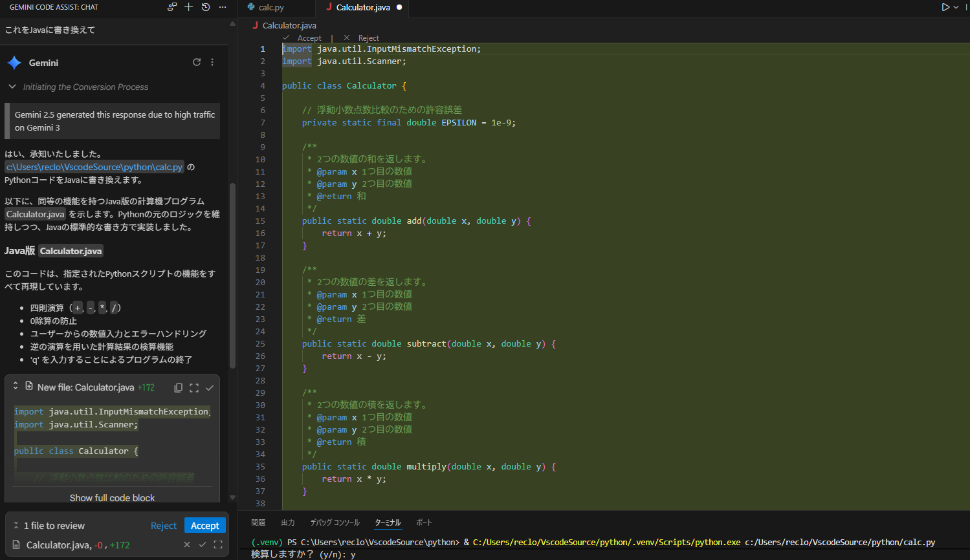The height and width of the screenshot is (560, 970).
Task: Switch to the 問題 panel tab
Action: pyautogui.click(x=258, y=522)
